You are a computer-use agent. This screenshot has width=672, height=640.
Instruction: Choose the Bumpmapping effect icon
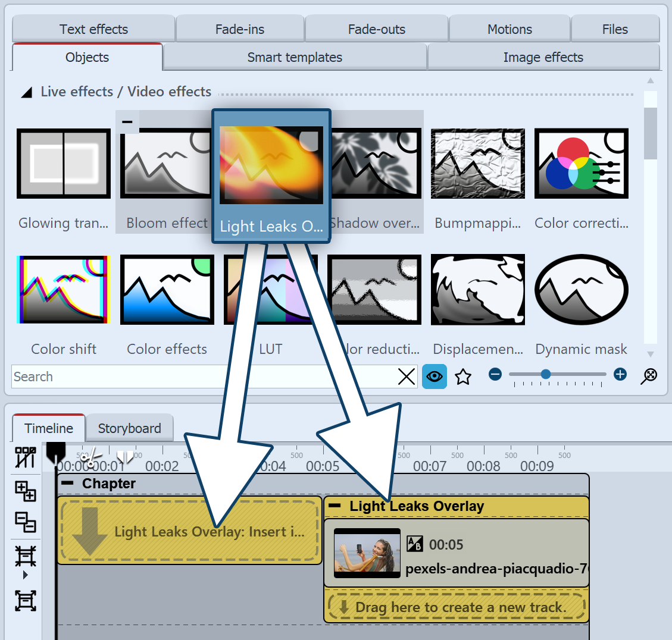click(x=477, y=164)
